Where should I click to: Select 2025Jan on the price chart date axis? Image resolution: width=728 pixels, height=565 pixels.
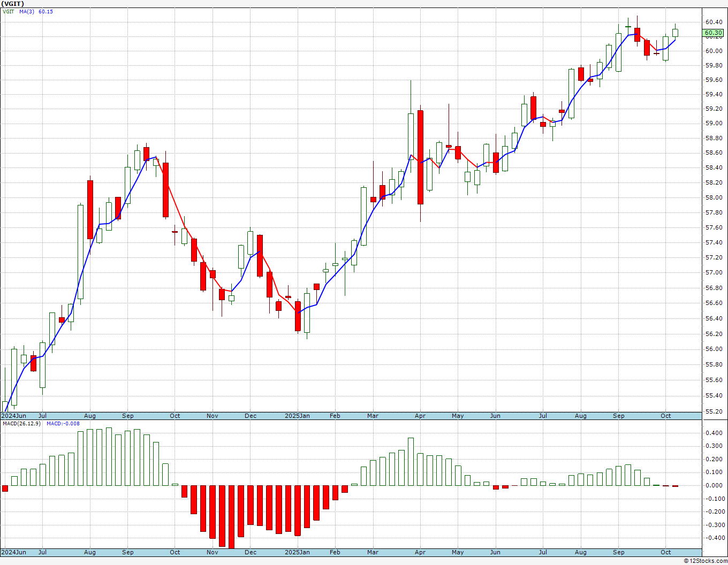[x=297, y=416]
